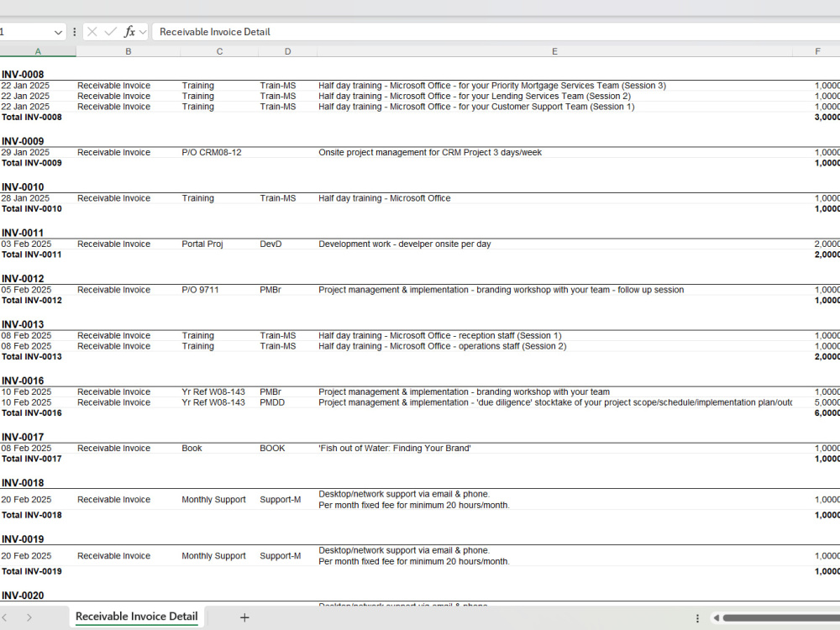Click the reception staff (Session 1) description
This screenshot has height=630, width=840.
pos(440,336)
